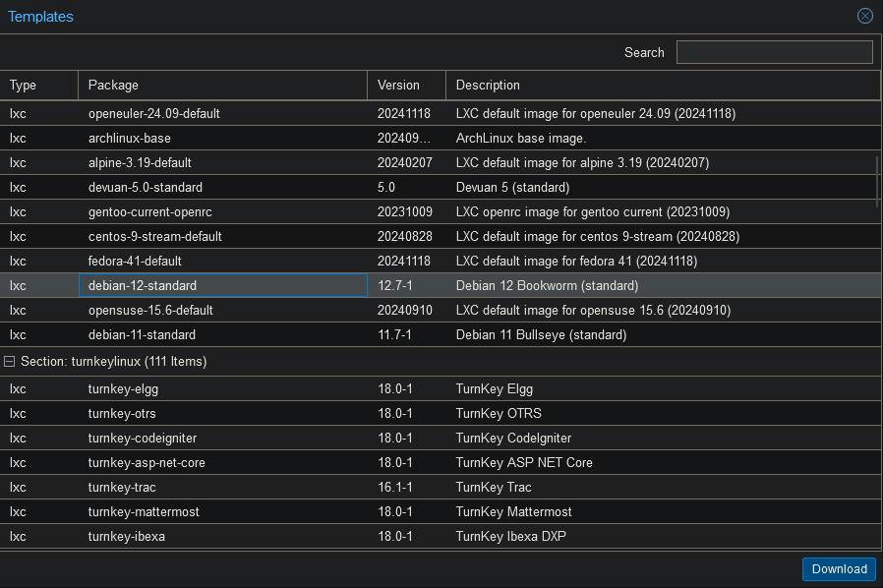883x588 pixels.
Task: Sort by the Package column header
Action: pos(222,86)
